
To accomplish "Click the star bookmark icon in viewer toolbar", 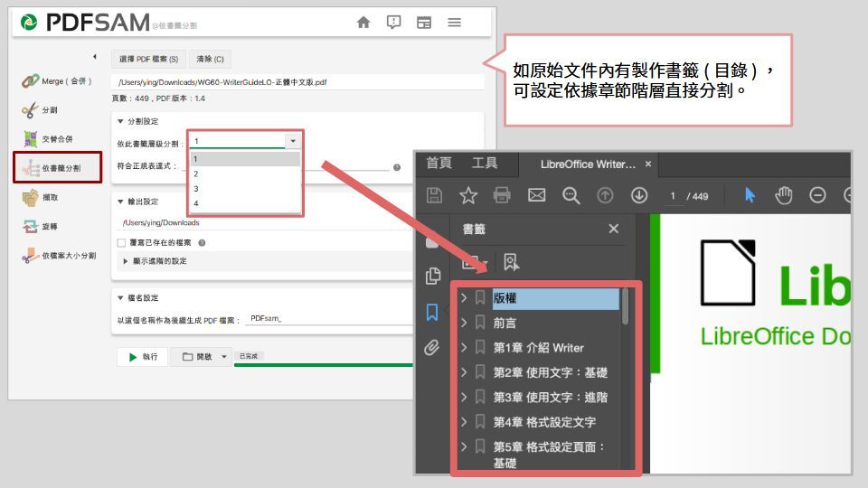I will pos(468,195).
